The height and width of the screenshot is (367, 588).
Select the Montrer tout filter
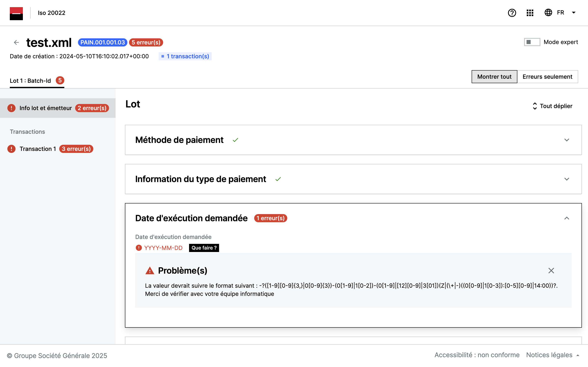coord(494,77)
